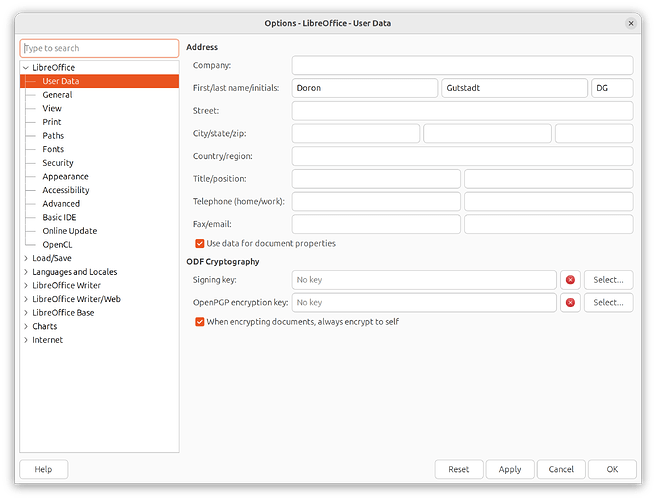Click the Country/region input field
Image resolution: width=656 pixels, height=500 pixels.
pyautogui.click(x=462, y=156)
